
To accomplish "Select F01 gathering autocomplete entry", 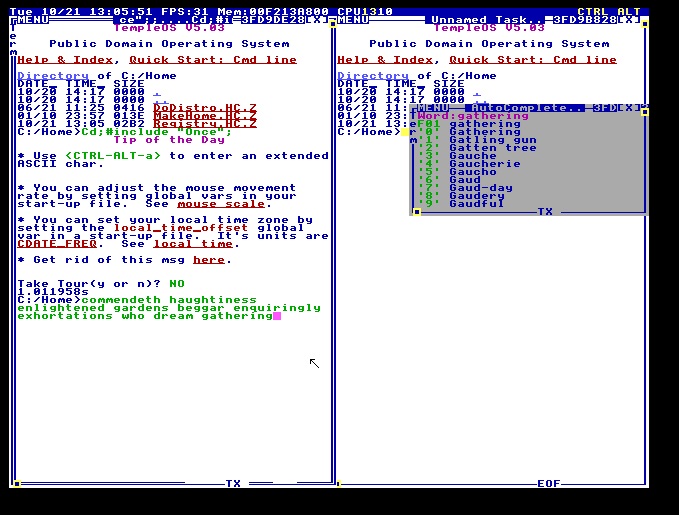I will (x=469, y=124).
